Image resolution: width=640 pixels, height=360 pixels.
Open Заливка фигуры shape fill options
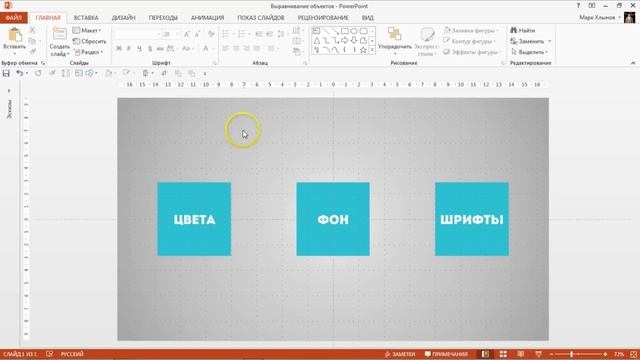(471, 31)
